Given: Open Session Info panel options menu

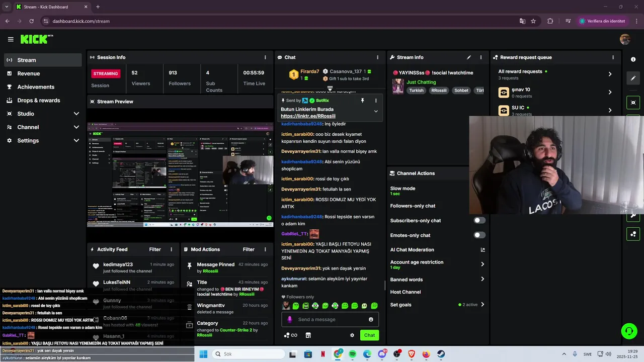Looking at the screenshot, I should [x=265, y=57].
